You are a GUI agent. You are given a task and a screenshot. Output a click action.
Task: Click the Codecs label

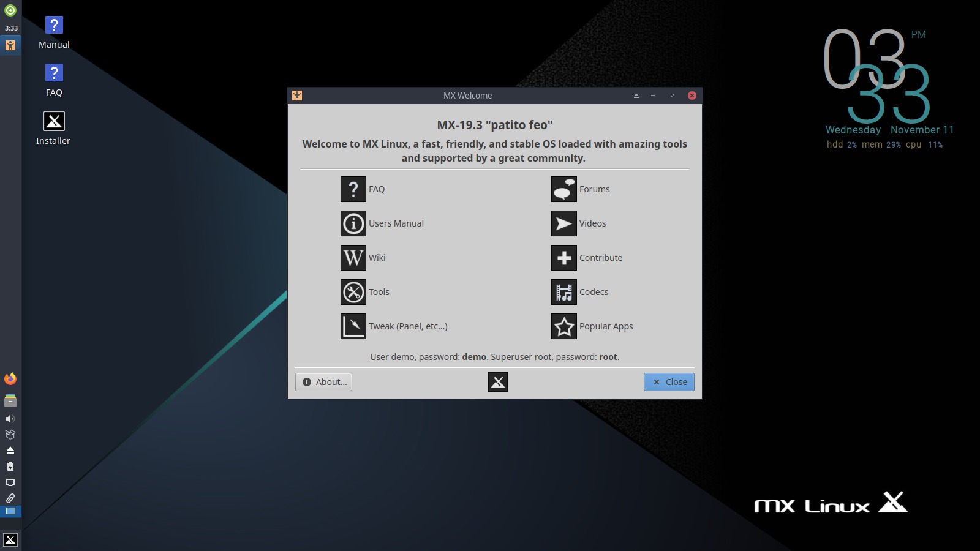click(x=594, y=292)
